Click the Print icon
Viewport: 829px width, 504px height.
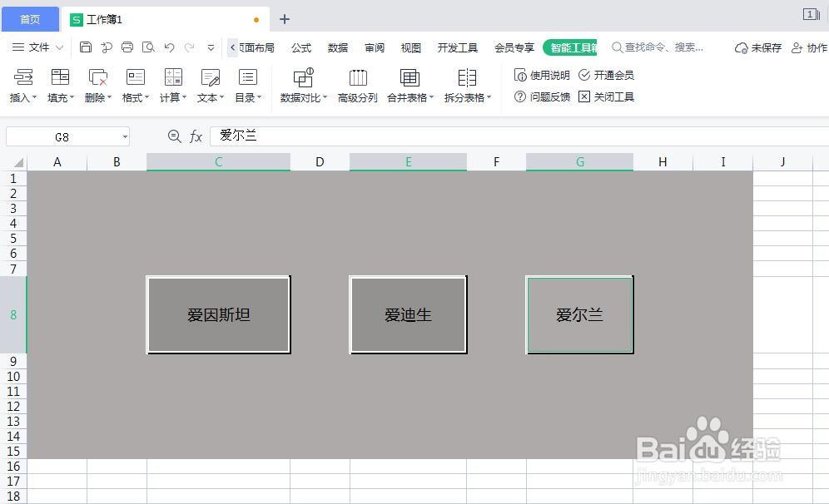click(127, 47)
